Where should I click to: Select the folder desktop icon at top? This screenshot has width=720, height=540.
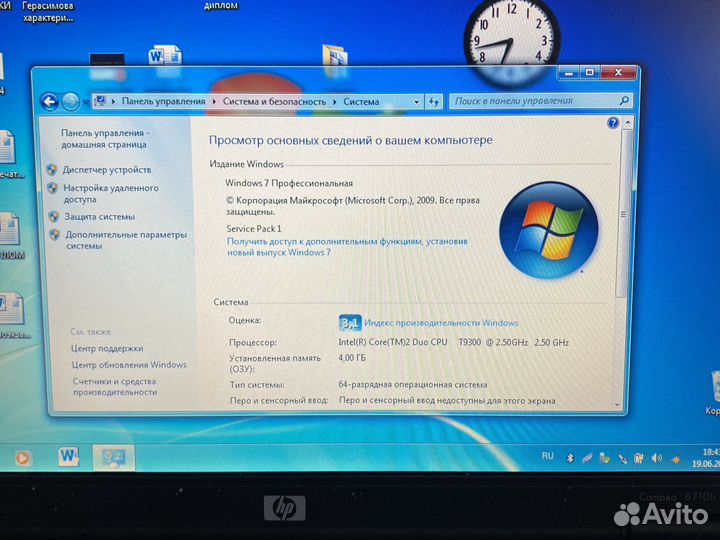(334, 59)
